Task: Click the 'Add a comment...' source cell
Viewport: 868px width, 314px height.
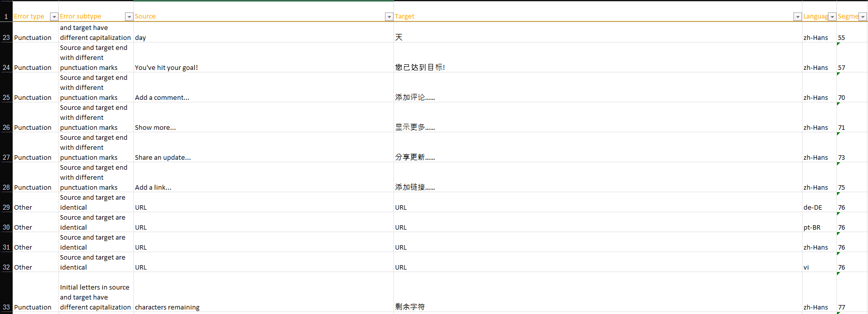Action: [x=162, y=97]
